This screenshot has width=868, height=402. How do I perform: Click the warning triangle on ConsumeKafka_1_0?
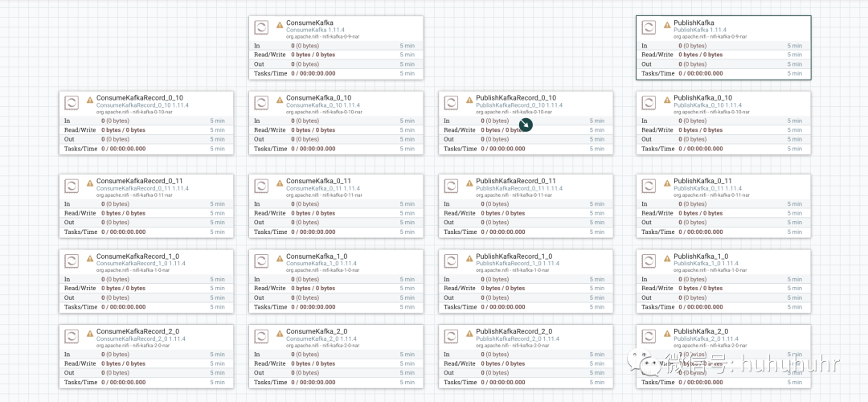[280, 259]
